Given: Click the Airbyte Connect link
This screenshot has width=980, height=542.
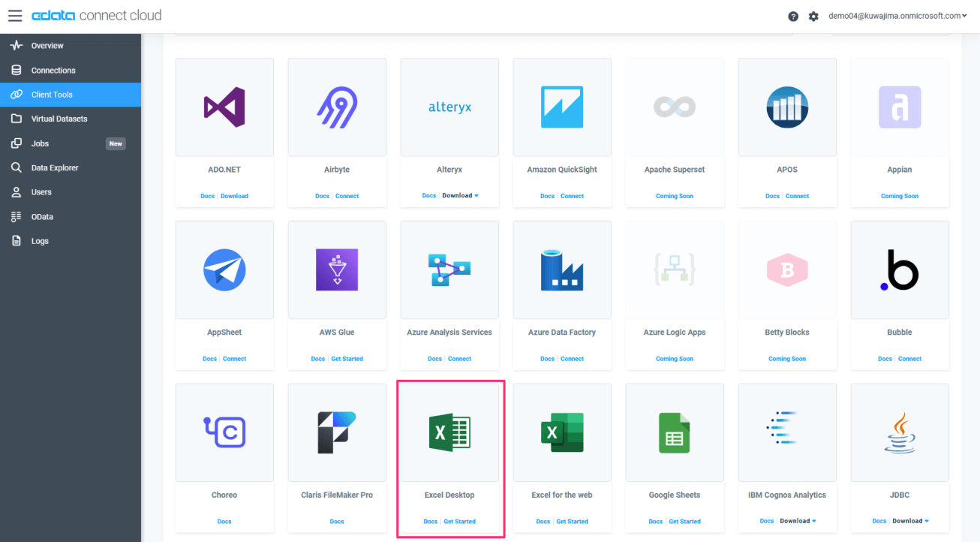Looking at the screenshot, I should pyautogui.click(x=347, y=196).
